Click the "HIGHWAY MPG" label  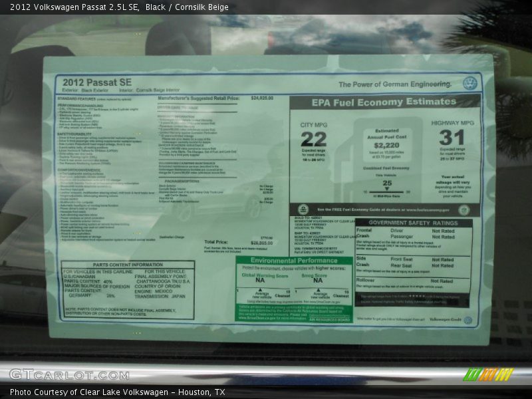click(x=452, y=123)
